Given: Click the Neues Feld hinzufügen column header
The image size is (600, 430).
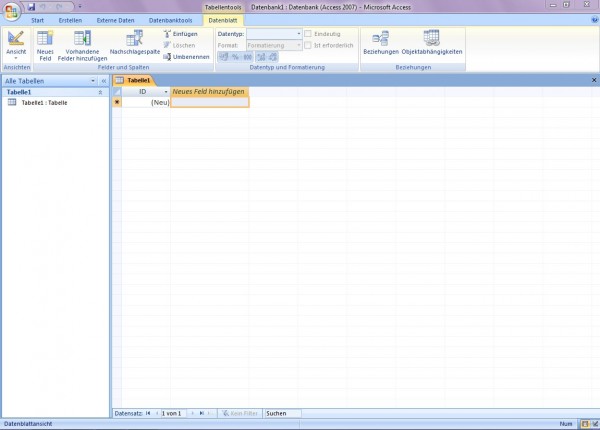Looking at the screenshot, I should pos(209,92).
